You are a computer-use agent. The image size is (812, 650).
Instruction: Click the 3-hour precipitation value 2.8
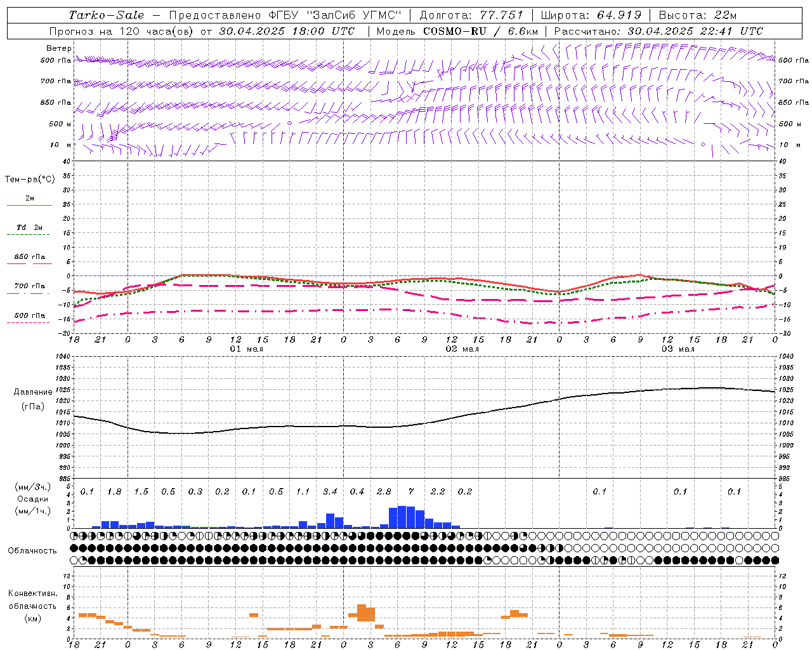384,492
